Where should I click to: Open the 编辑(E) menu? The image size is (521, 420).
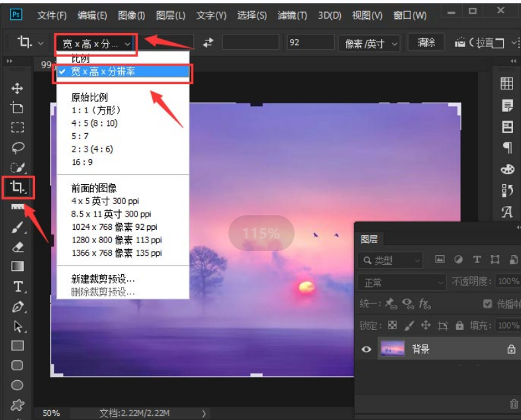(92, 15)
